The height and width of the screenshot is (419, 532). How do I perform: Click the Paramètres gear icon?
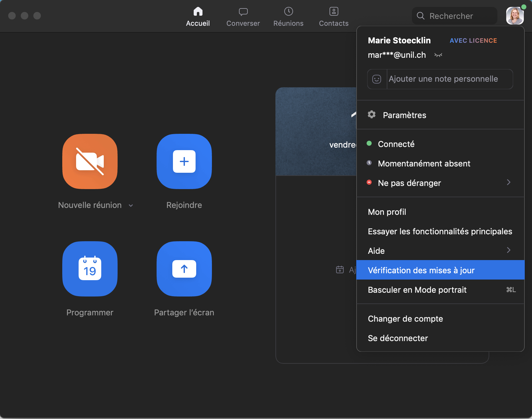coord(372,115)
